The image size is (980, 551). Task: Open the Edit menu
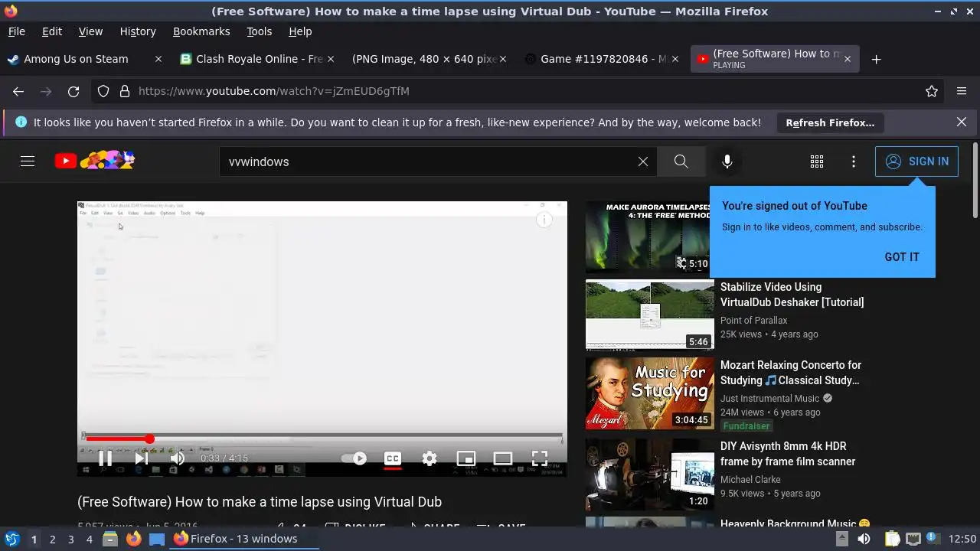click(x=52, y=31)
